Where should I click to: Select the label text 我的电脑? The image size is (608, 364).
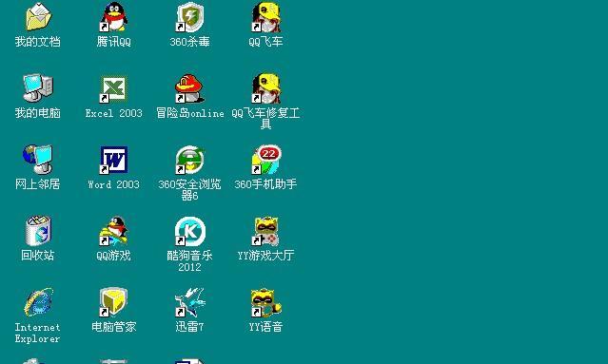[x=38, y=113]
